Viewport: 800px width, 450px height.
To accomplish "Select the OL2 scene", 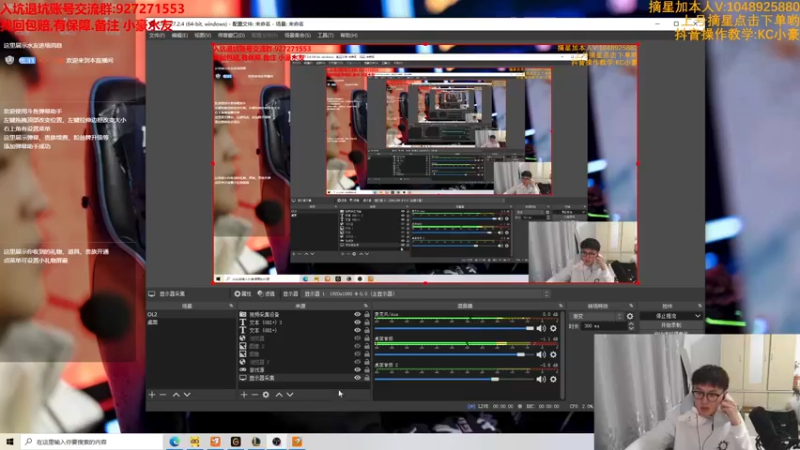I will (x=191, y=314).
